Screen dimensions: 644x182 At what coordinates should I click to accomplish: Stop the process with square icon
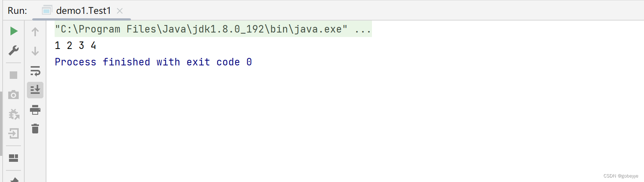[13, 75]
